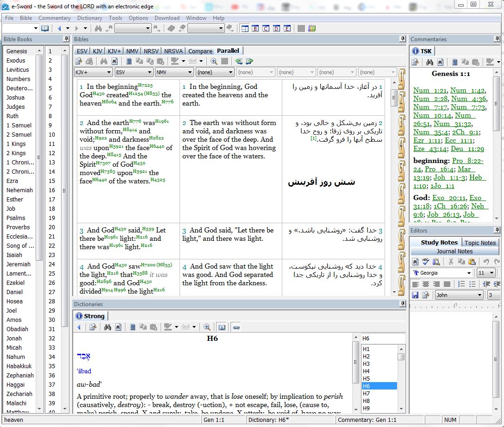504x427 pixels.
Task: Open the Journal Notes tab
Action: tap(454, 251)
